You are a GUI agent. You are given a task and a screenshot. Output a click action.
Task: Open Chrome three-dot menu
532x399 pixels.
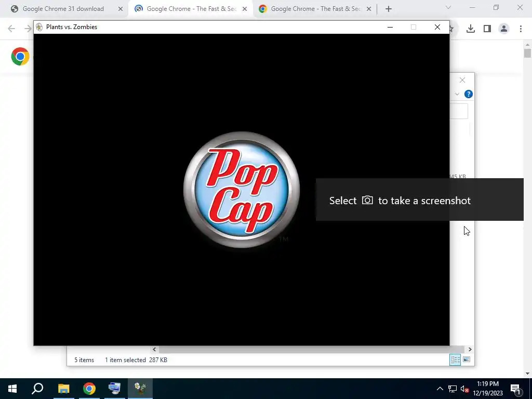tap(521, 29)
